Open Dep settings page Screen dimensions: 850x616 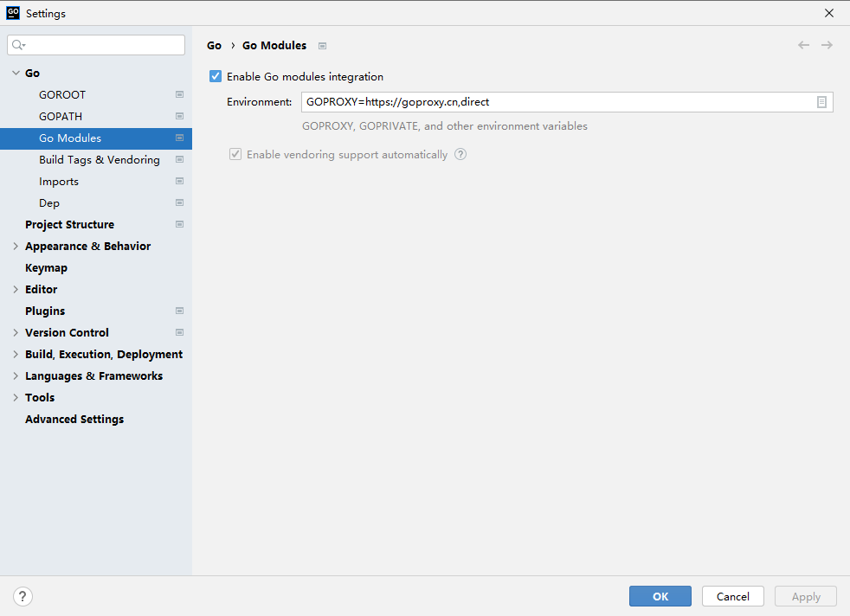pyautogui.click(x=96, y=203)
